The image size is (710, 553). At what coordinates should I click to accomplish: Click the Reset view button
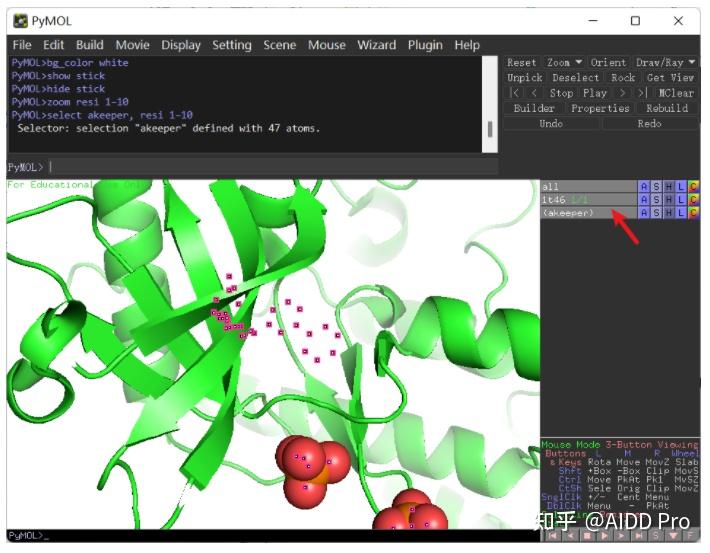coord(522,63)
